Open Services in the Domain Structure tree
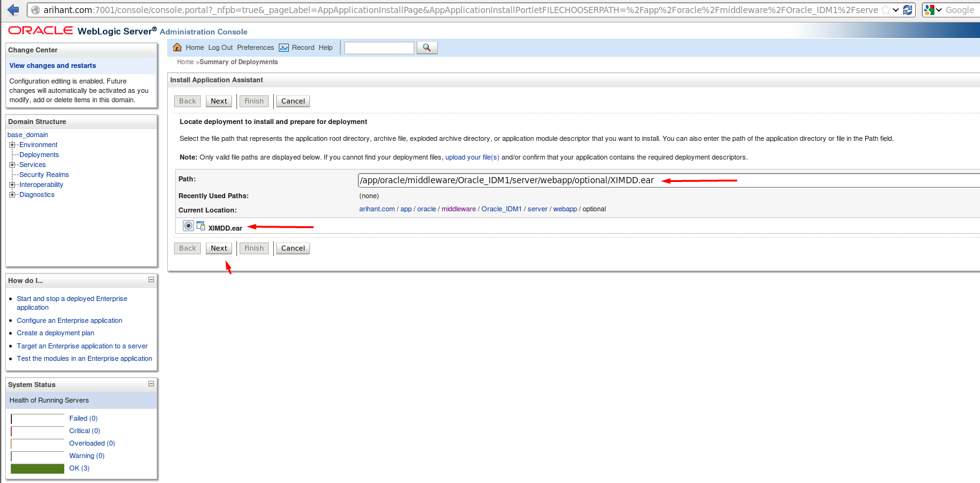 click(x=32, y=165)
